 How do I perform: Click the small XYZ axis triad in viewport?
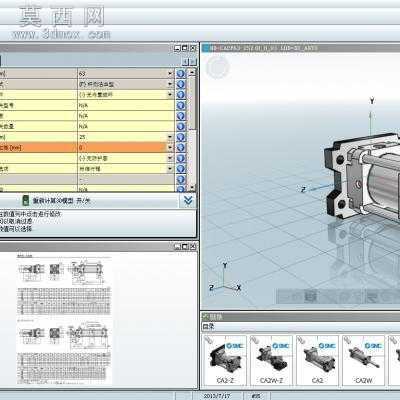225,277
